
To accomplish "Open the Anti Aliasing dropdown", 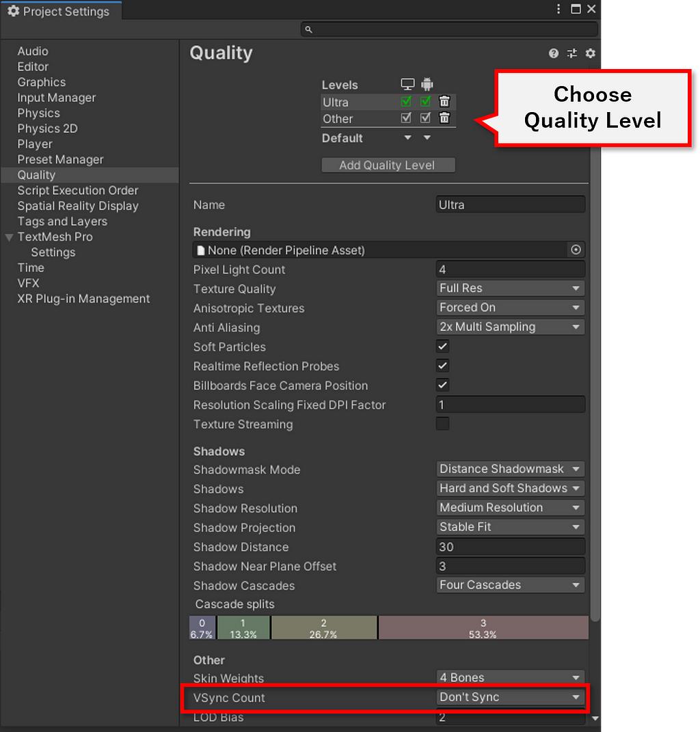I will click(511, 327).
